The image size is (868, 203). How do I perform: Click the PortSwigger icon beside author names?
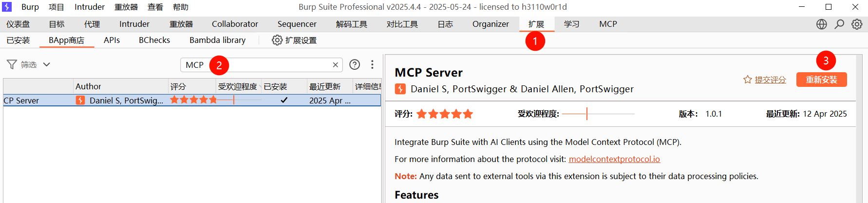400,89
